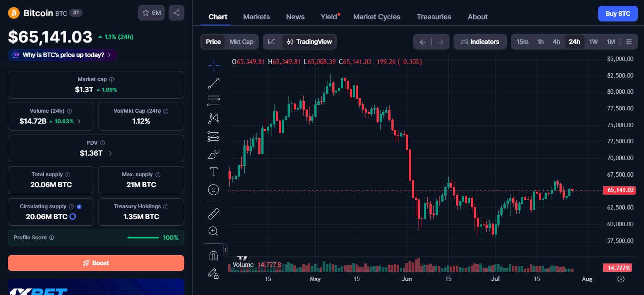Open the About tab
Viewport: 644px width, 295px height.
[x=478, y=17]
